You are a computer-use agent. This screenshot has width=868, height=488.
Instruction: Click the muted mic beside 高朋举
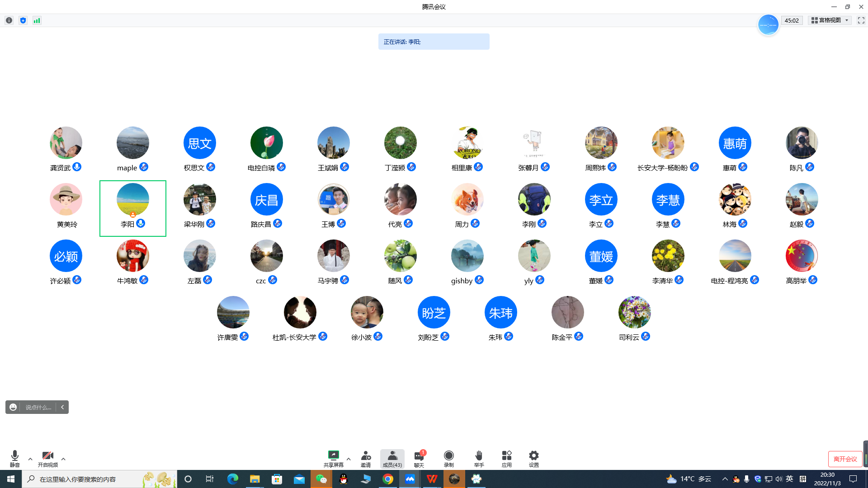click(813, 280)
